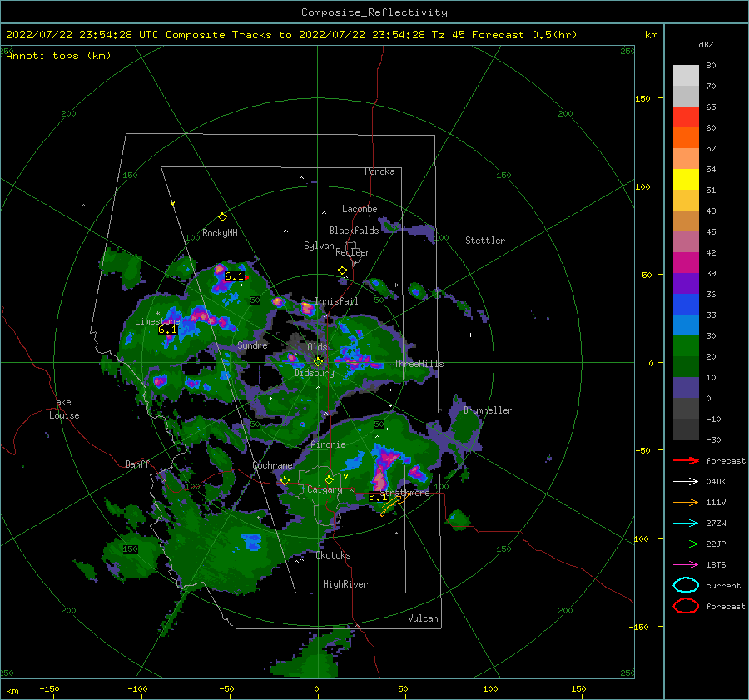Pick the 30 dBZ green swatch
This screenshot has height=700, width=749.
pyautogui.click(x=686, y=345)
